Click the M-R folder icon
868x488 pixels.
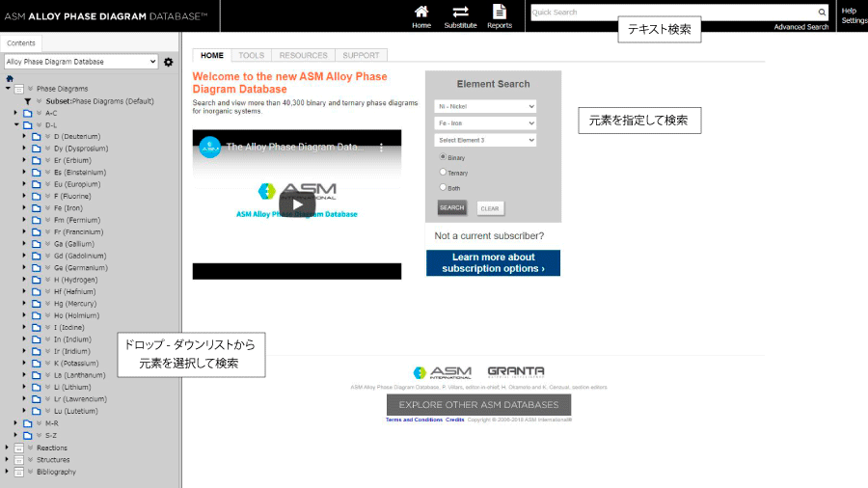click(28, 423)
